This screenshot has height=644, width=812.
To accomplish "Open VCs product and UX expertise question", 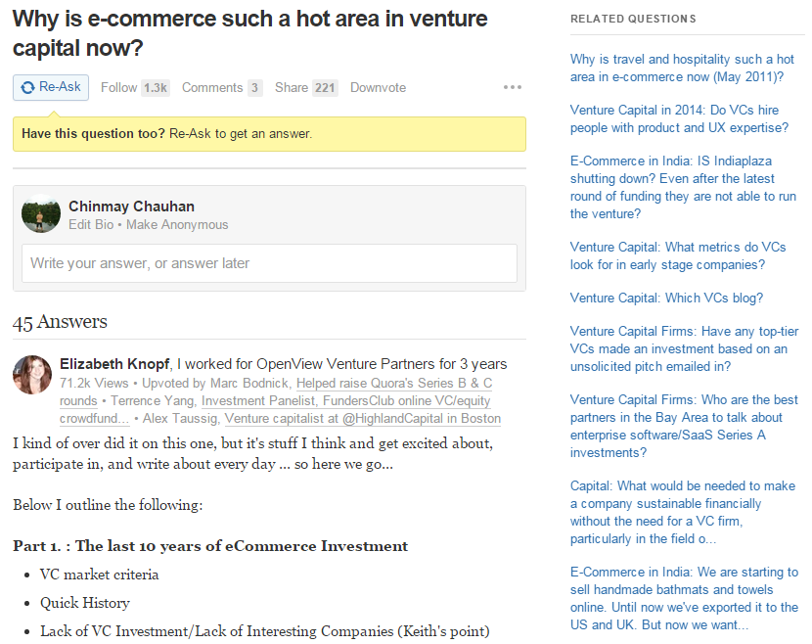I will pos(679,118).
